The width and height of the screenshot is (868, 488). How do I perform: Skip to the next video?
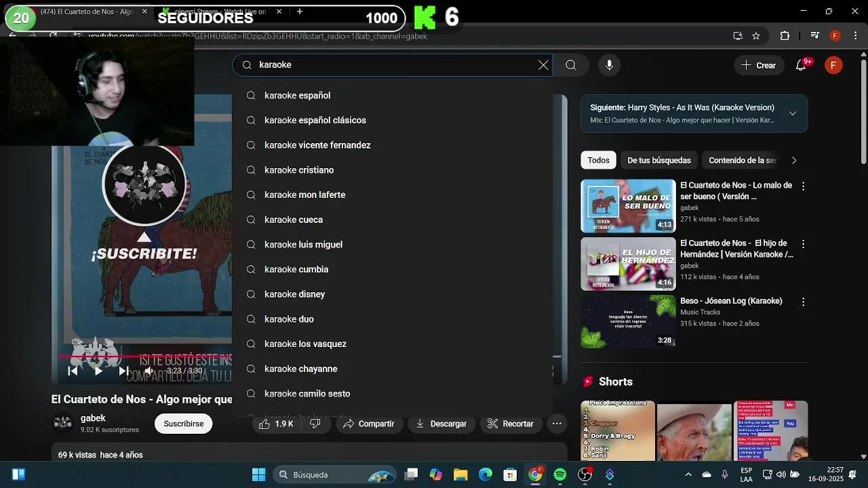click(x=123, y=371)
